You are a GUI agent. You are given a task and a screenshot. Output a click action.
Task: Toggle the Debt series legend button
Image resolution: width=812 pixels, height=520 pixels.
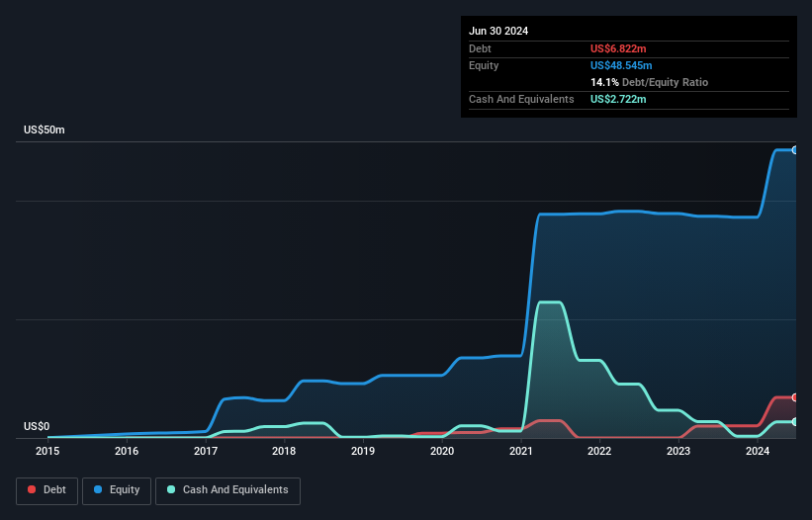tap(46, 490)
